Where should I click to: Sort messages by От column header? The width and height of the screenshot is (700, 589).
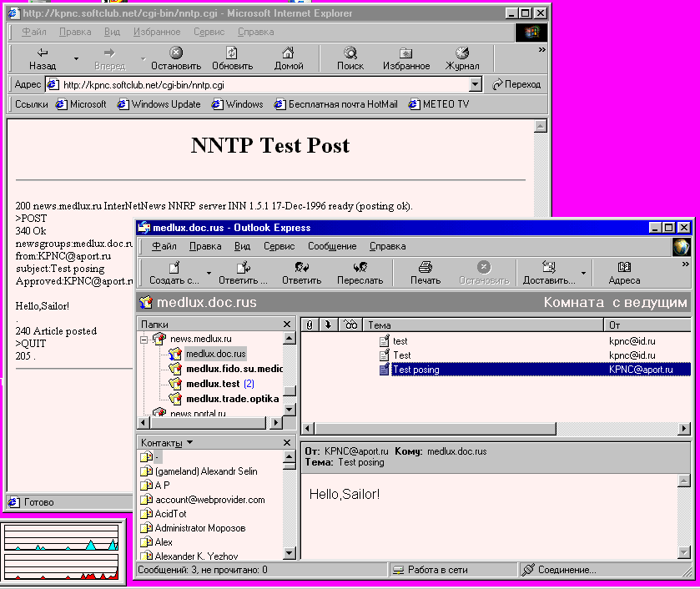[x=647, y=325]
